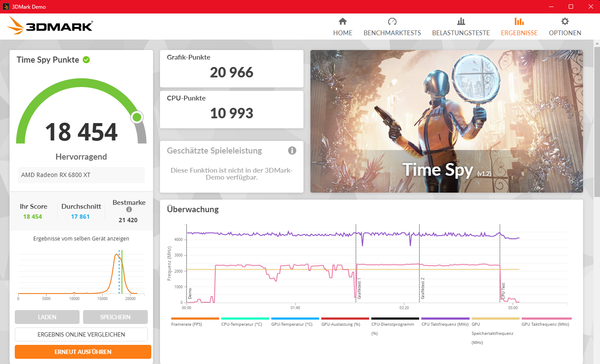Screen dimensions: 600x364
Task: Click the CPU Test chart marker
Action: pyautogui.click(x=503, y=292)
